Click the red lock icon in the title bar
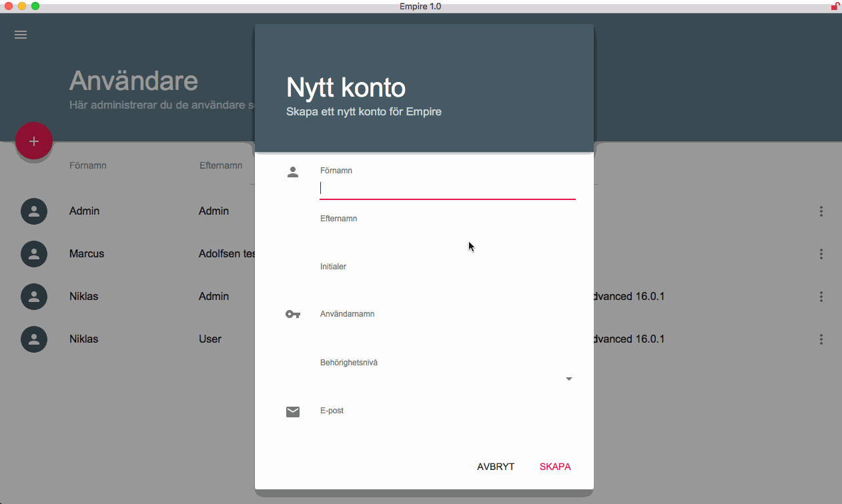This screenshot has width=842, height=504. pyautogui.click(x=835, y=6)
